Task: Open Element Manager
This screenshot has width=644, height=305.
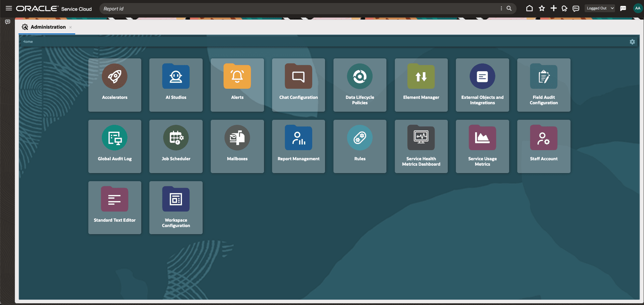Action: [421, 85]
